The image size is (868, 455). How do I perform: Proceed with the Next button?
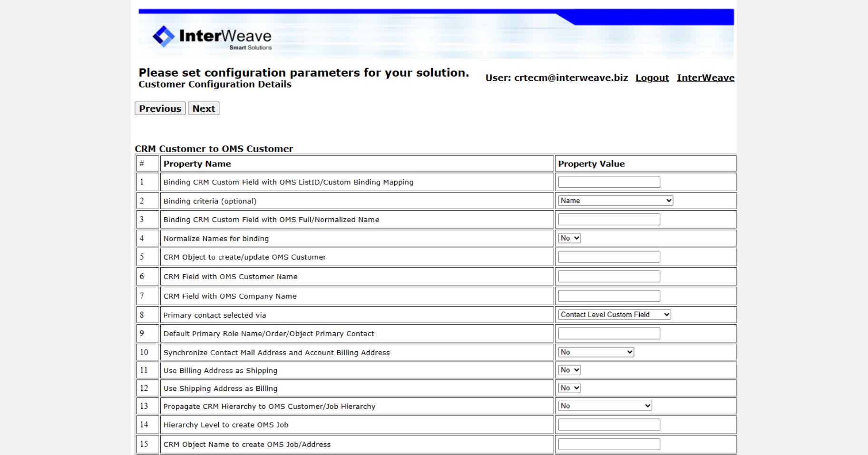(204, 108)
